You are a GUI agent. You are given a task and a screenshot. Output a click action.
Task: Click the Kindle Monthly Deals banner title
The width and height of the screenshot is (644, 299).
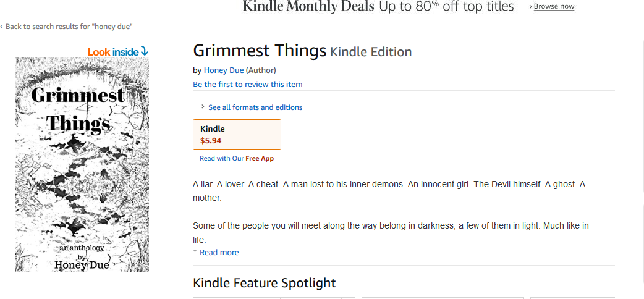pos(308,6)
